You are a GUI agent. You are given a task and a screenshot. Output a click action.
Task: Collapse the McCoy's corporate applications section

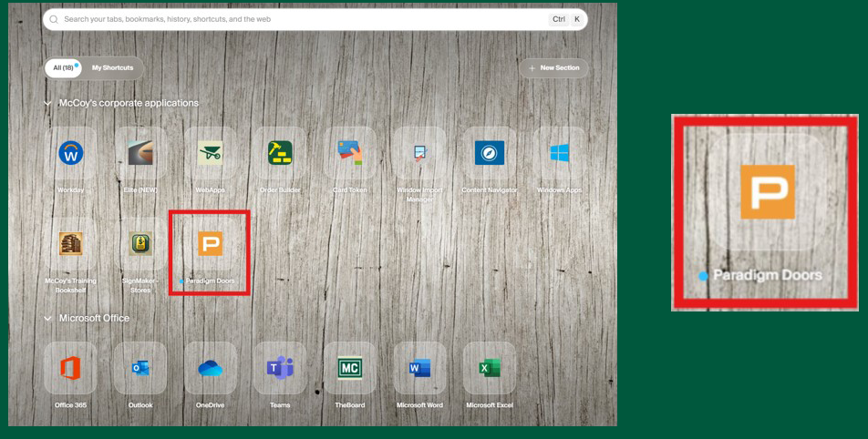click(x=48, y=104)
